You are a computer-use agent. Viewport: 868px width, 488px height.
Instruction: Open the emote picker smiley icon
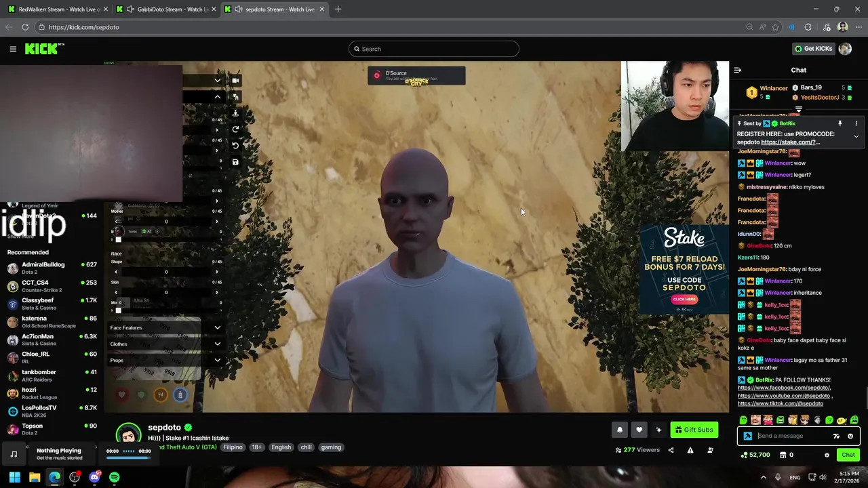tap(850, 436)
